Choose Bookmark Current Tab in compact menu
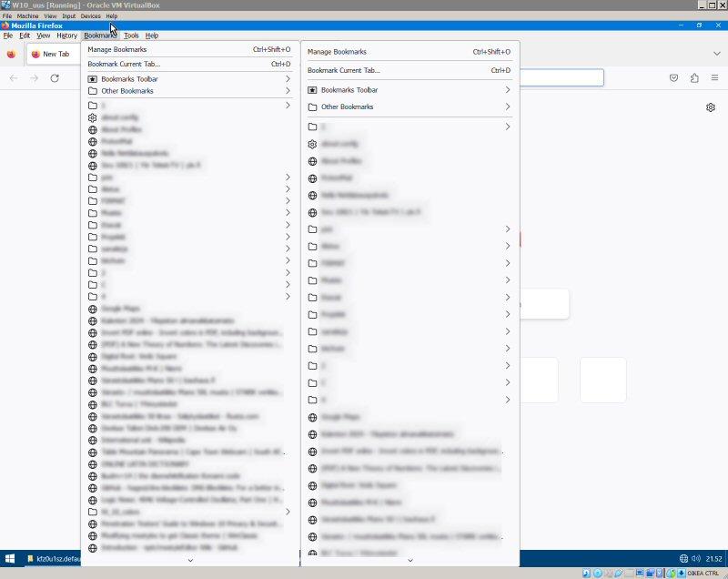 [x=189, y=64]
